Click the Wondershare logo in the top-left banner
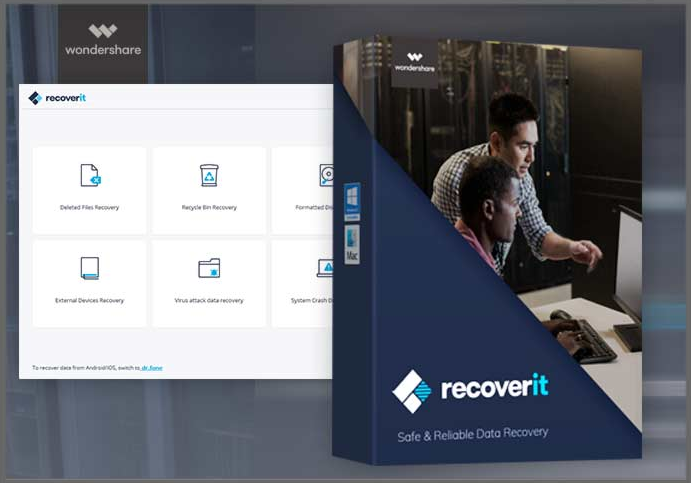The image size is (691, 483). [x=103, y=40]
